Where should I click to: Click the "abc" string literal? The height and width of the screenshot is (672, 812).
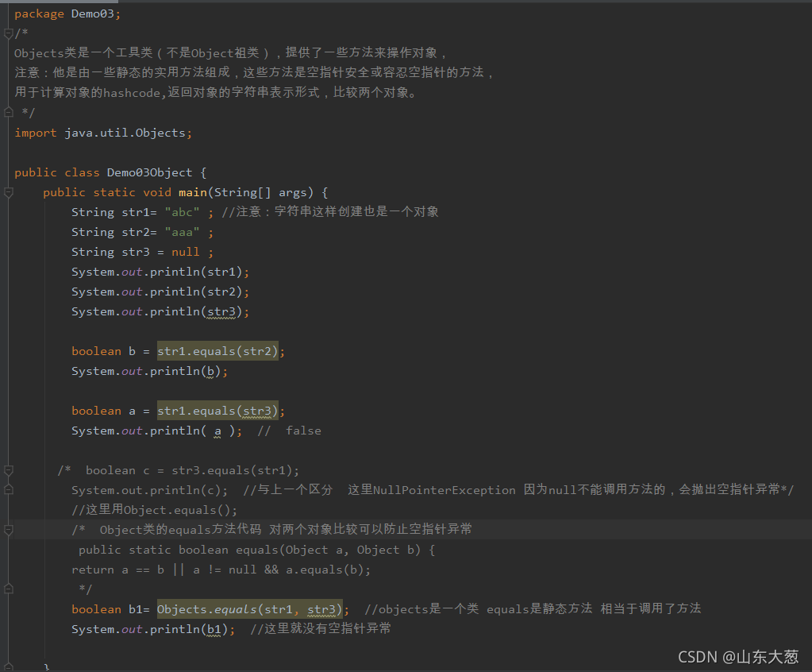coord(182,211)
